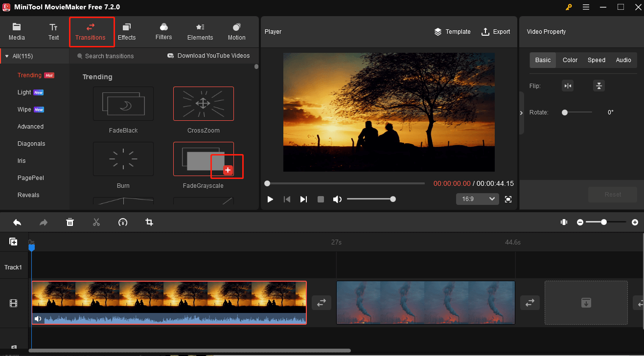Select the CrossZoom transition thumbnail
This screenshot has width=644, height=356.
pos(204,104)
